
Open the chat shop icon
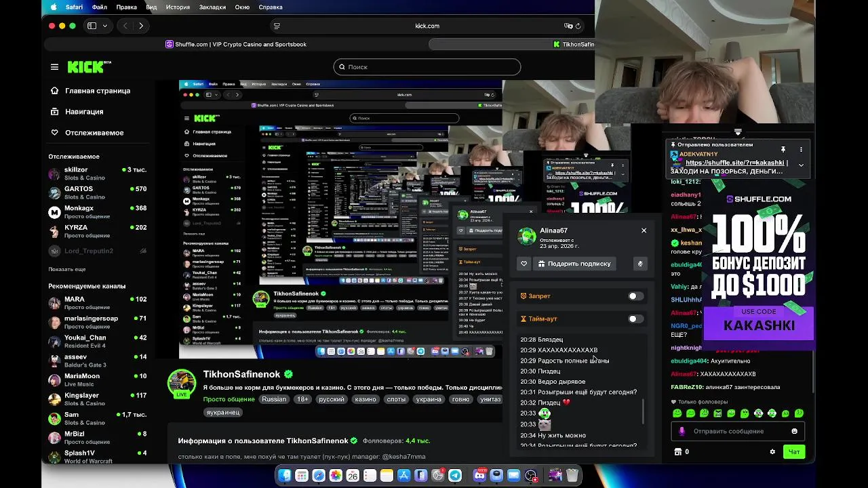point(677,451)
